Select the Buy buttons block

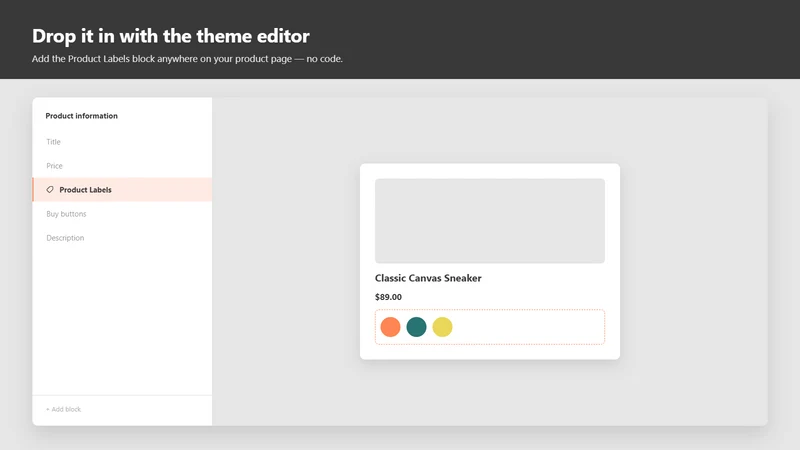122,214
